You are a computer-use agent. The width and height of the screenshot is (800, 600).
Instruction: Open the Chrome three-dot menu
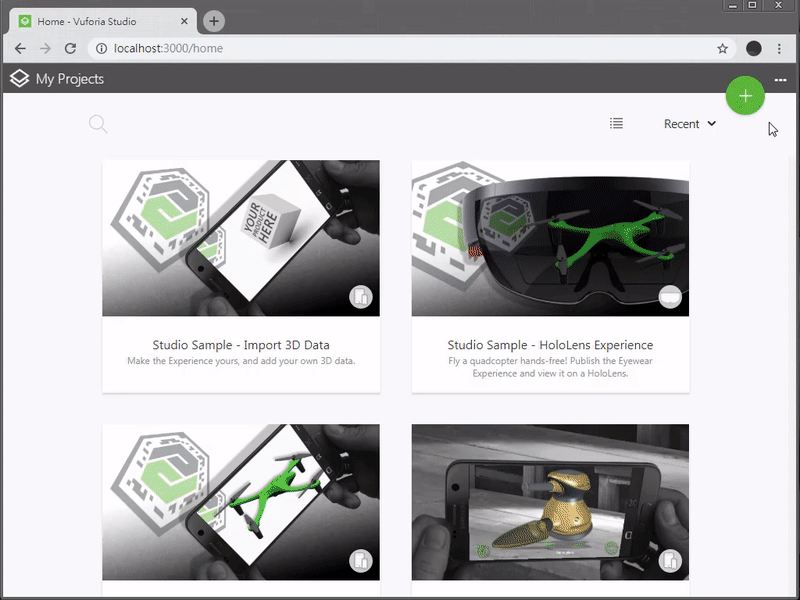click(x=779, y=48)
